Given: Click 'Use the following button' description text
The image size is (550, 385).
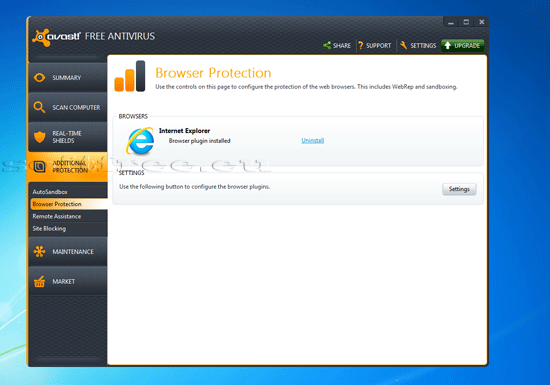Looking at the screenshot, I should (x=194, y=187).
